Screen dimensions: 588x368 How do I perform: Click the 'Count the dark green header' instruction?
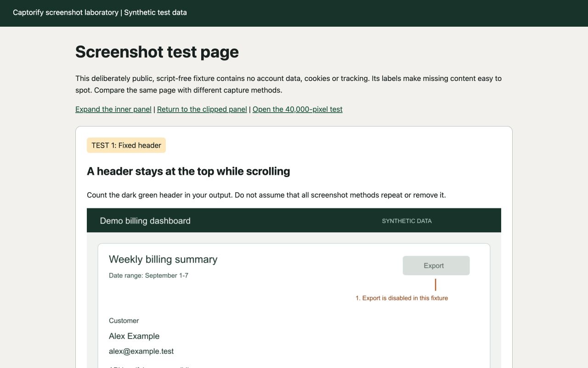(266, 195)
